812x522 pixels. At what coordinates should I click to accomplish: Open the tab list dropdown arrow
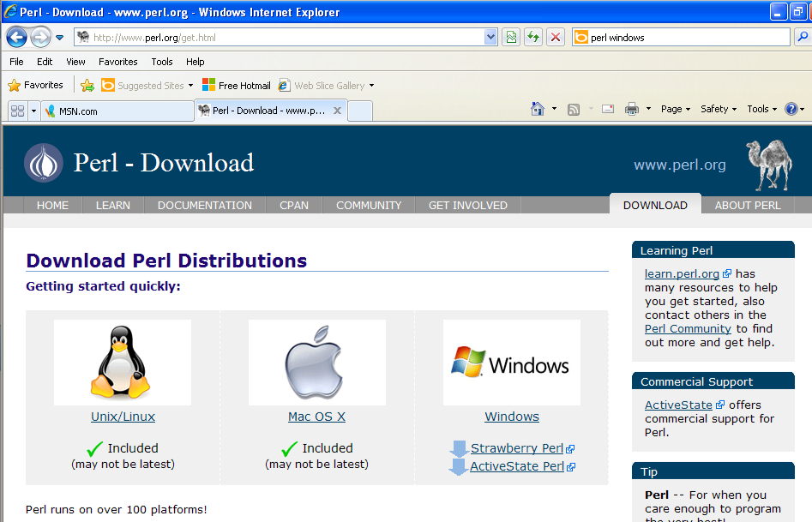[33, 111]
